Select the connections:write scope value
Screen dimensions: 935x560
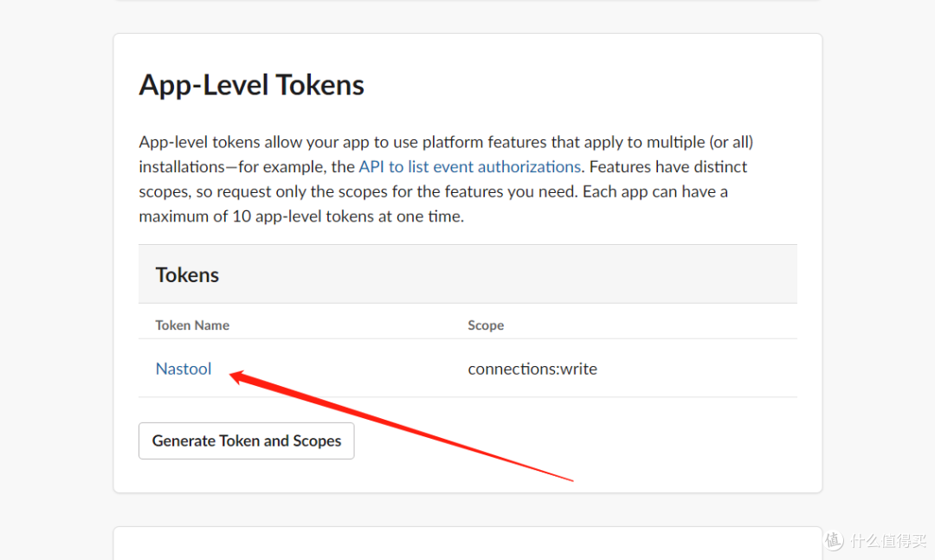point(532,369)
